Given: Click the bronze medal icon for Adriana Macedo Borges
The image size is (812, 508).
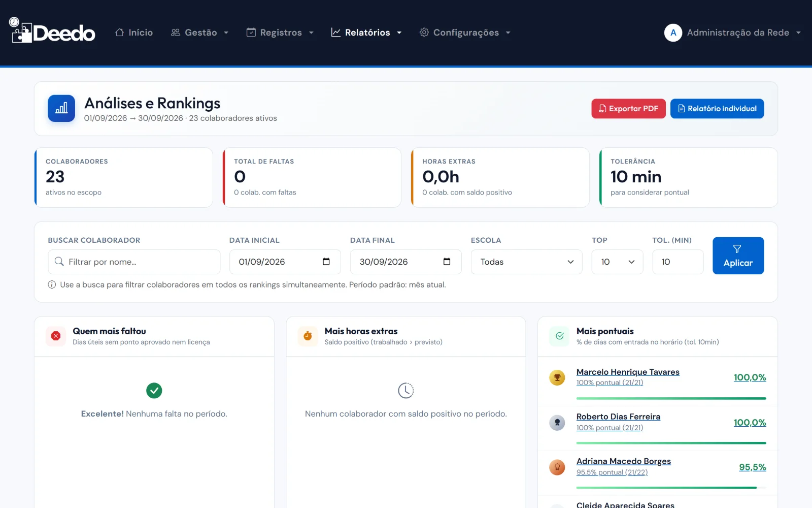Looking at the screenshot, I should [557, 467].
